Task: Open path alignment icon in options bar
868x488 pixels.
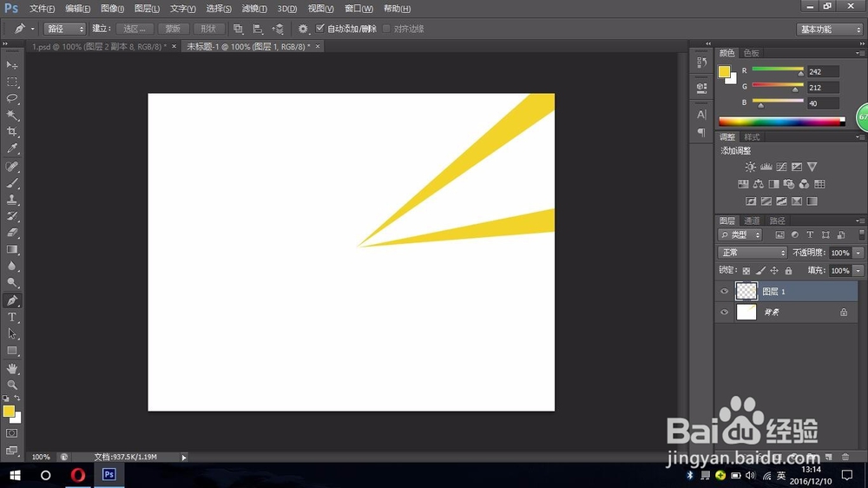Action: [258, 29]
